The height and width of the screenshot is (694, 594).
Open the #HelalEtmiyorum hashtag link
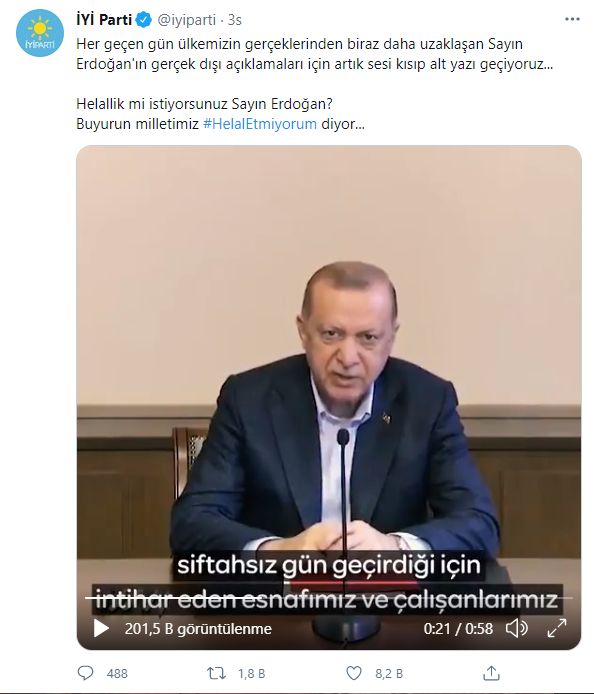click(260, 123)
